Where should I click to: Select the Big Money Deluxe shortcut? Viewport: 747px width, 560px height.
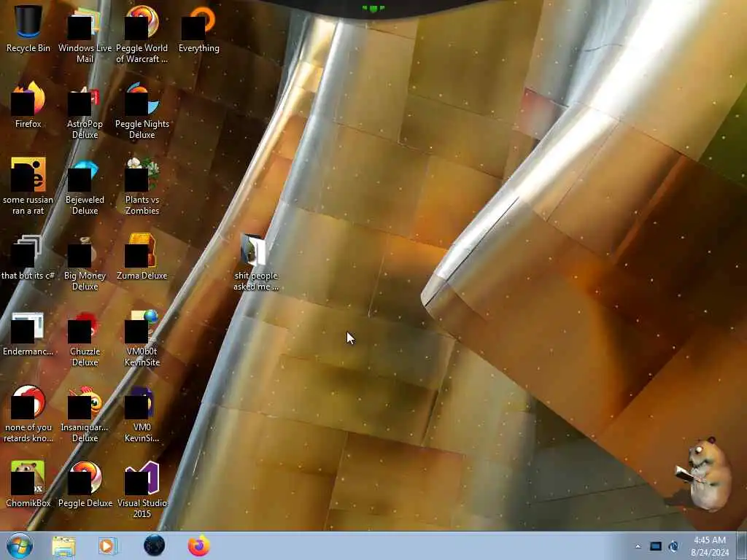click(85, 262)
